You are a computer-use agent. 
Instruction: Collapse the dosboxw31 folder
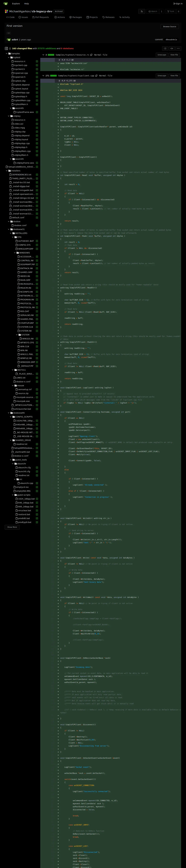pos(9,229)
